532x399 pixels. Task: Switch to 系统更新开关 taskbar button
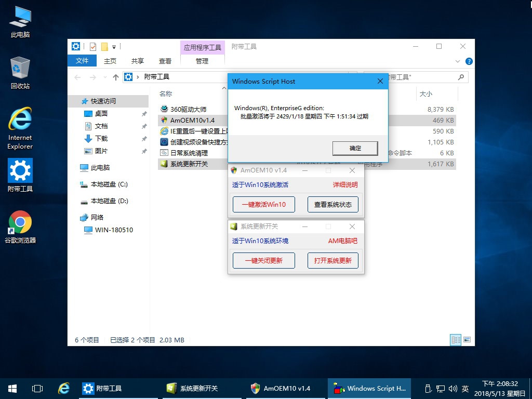click(202, 389)
